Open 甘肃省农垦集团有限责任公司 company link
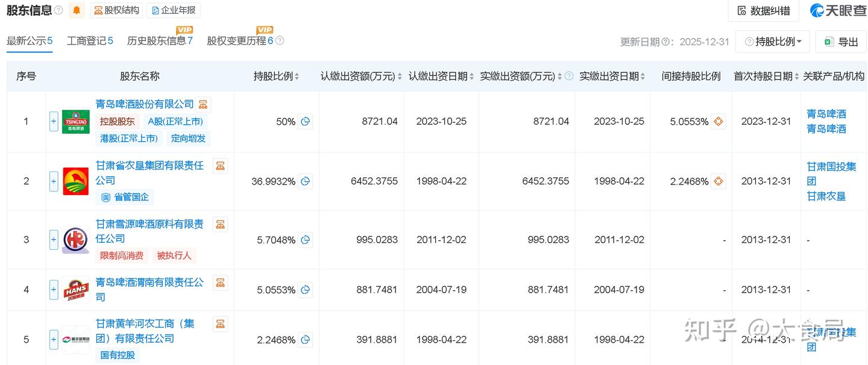This screenshot has width=868, height=365. click(x=149, y=173)
